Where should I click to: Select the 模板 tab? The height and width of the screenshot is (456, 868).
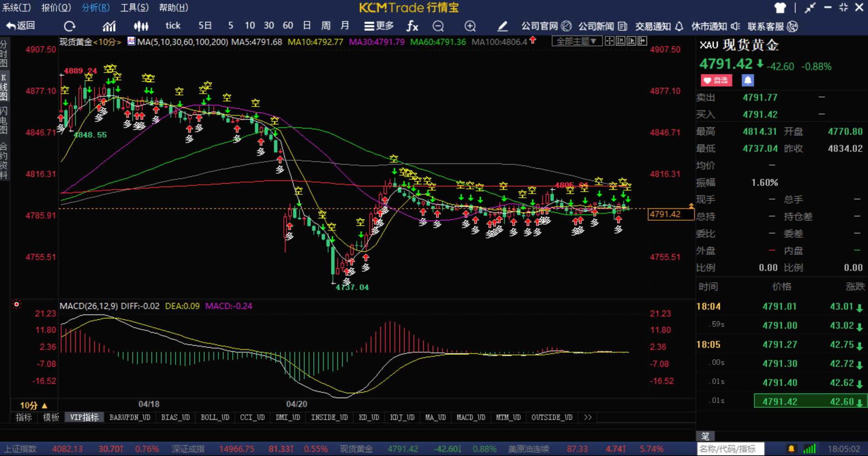(51, 417)
